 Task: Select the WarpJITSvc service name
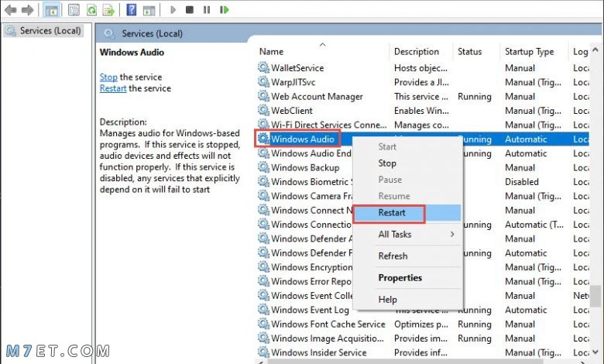pos(293,82)
